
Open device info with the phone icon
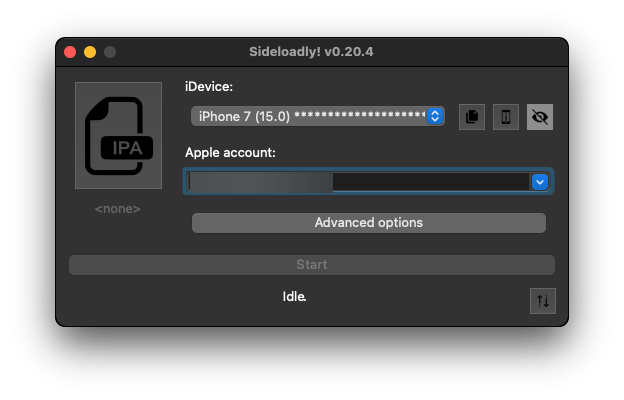(505, 117)
